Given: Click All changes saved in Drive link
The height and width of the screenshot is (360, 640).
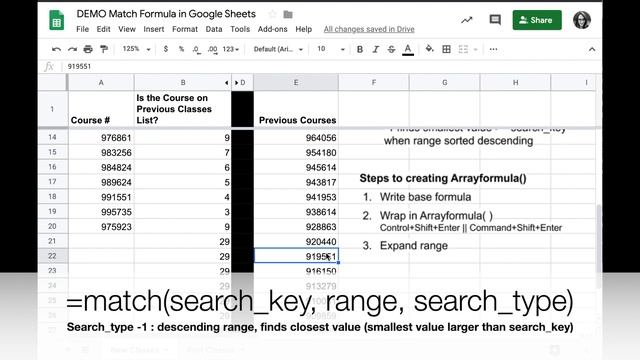Looking at the screenshot, I should [x=369, y=29].
